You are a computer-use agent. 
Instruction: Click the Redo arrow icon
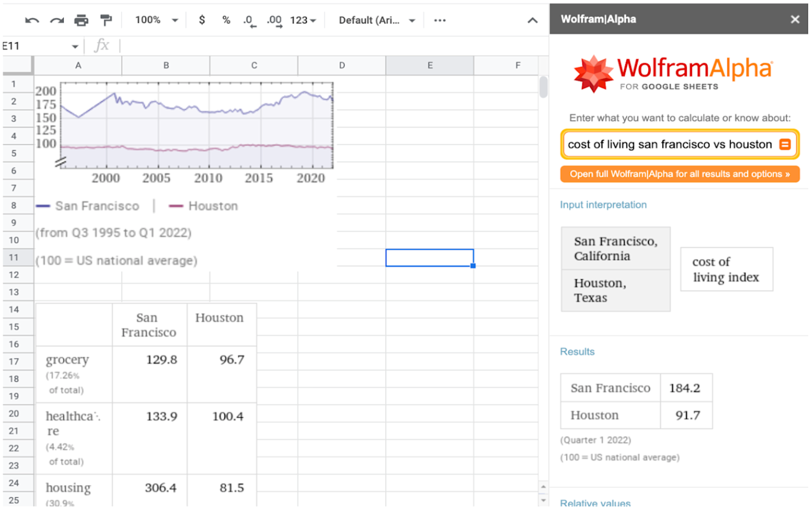(57, 20)
